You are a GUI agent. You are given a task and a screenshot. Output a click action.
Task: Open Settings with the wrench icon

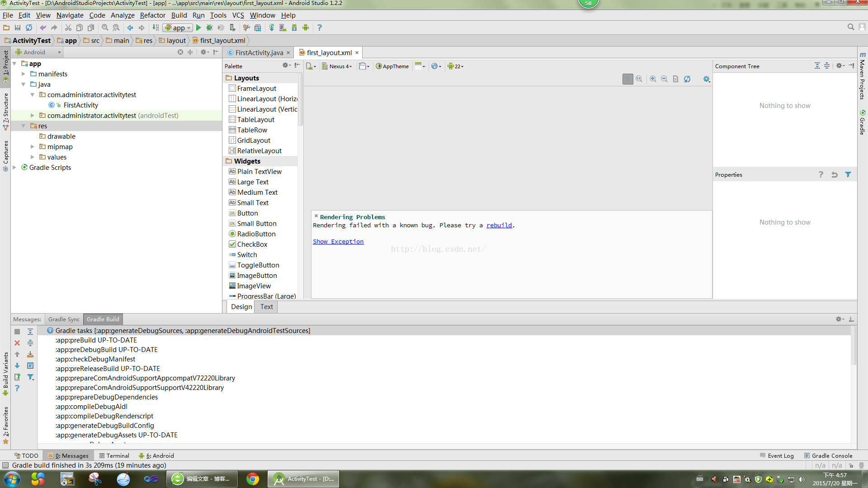246,28
